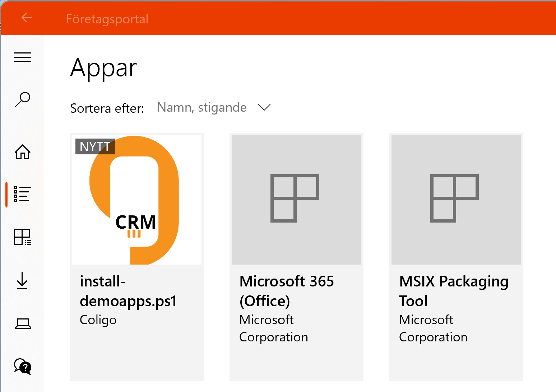Screen dimensions: 556x392
Task: Click the MSIX Packaging Tool title
Action: pyautogui.click(x=454, y=291)
